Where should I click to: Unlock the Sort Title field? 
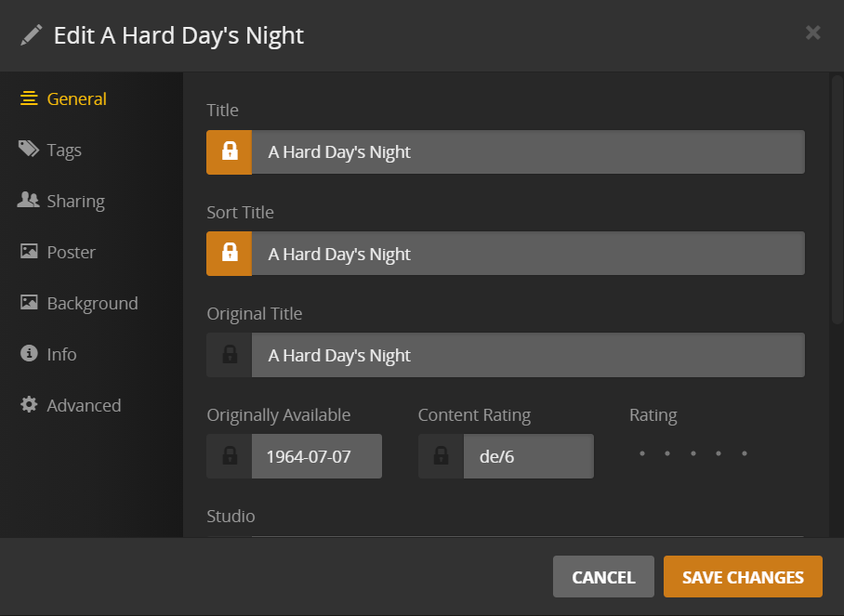[230, 254]
